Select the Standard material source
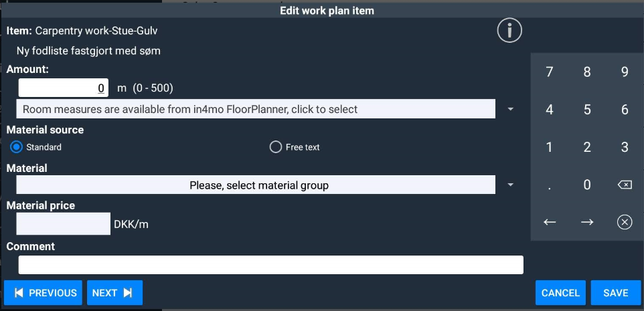 click(x=17, y=147)
